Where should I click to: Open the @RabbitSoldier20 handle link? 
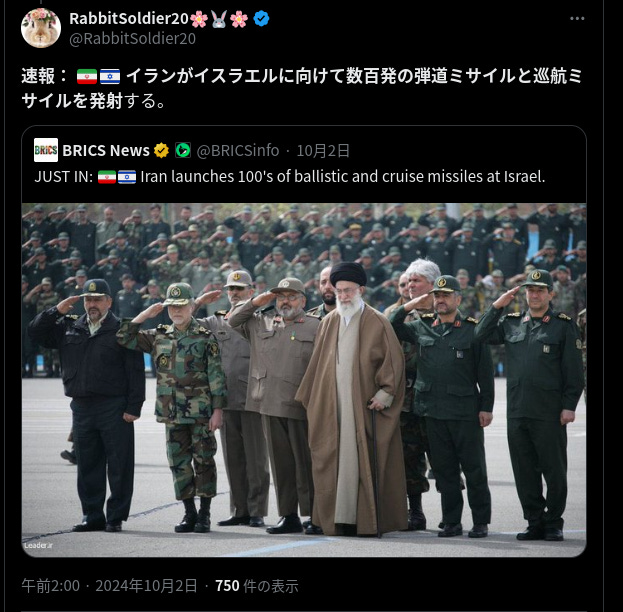coord(132,39)
